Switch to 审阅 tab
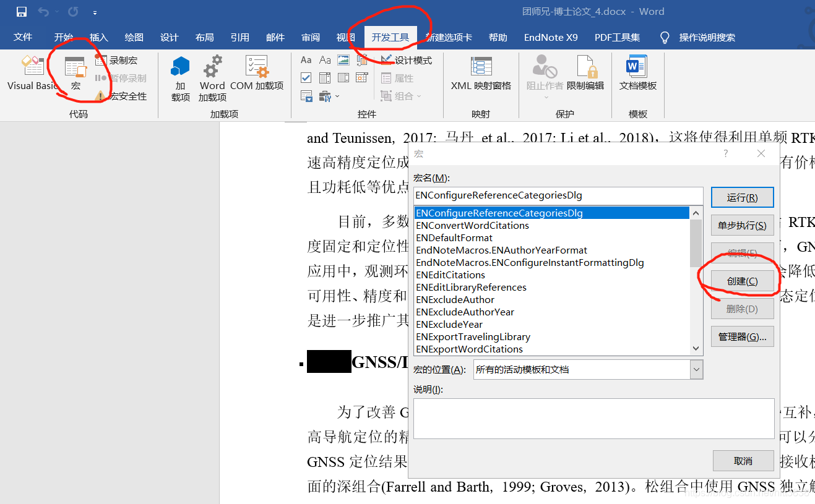The image size is (815, 504). point(311,38)
